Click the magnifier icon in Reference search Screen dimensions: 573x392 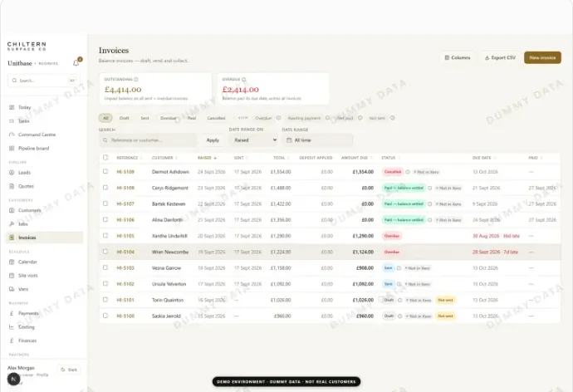tap(105, 140)
